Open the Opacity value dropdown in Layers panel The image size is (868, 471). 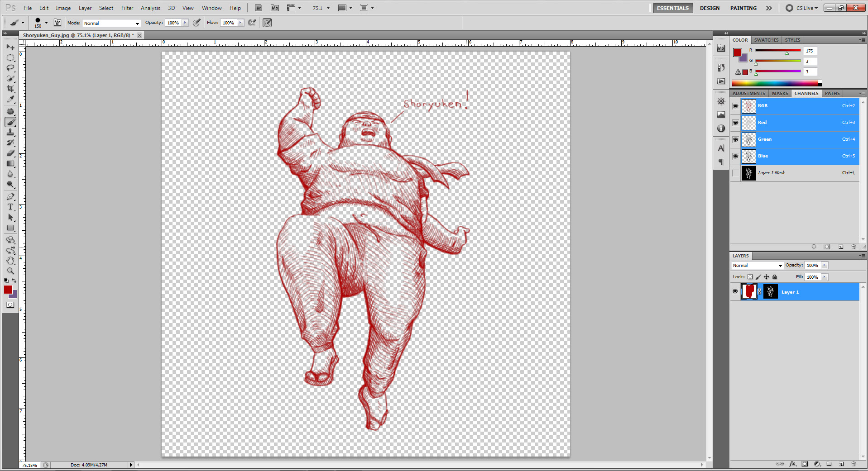coord(823,265)
